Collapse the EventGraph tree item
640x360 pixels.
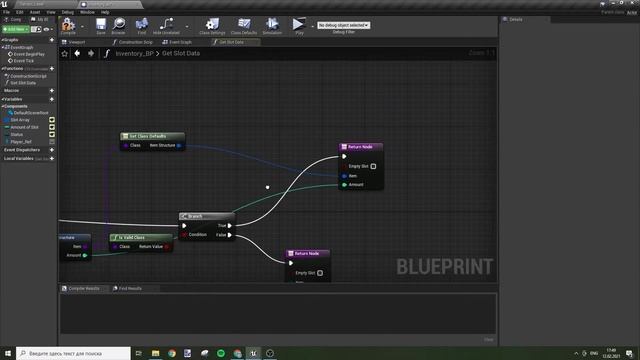pyautogui.click(x=3, y=47)
